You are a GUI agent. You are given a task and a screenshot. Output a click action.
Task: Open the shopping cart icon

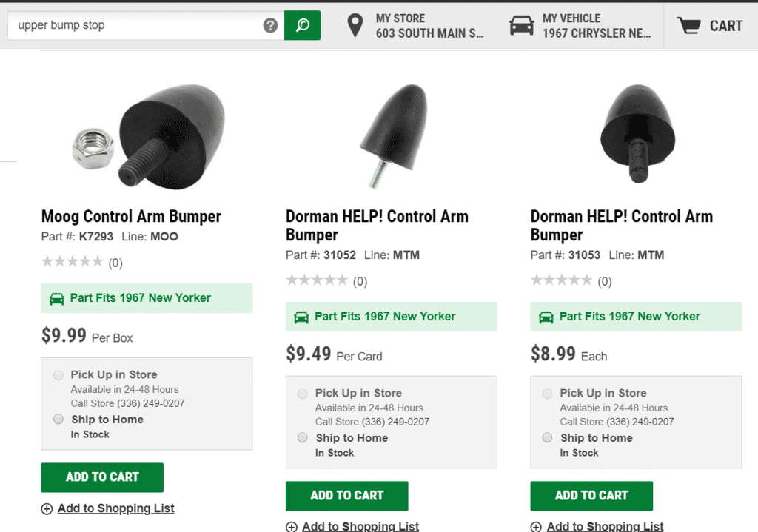689,26
